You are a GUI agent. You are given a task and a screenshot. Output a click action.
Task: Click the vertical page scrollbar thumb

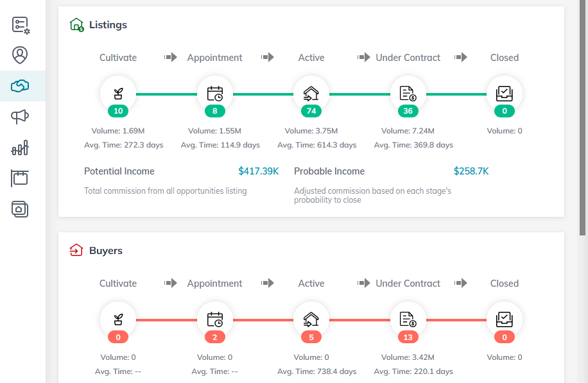[582, 117]
